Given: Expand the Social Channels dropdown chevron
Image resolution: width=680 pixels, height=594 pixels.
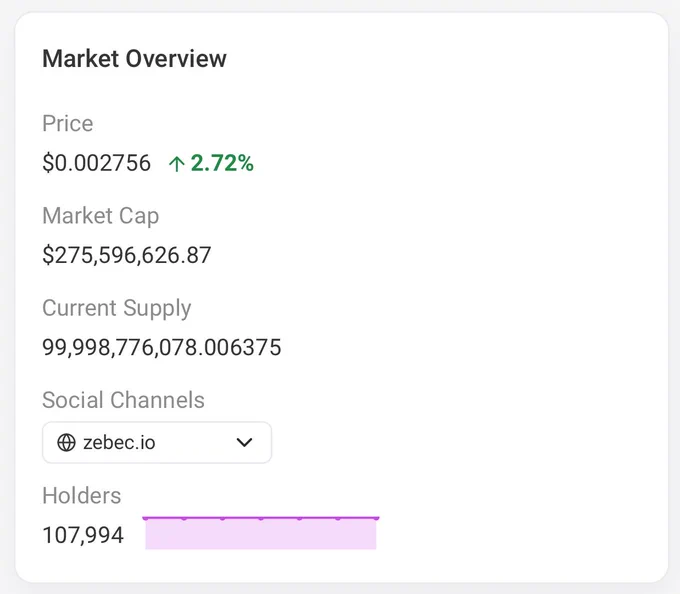Looking at the screenshot, I should click(245, 443).
